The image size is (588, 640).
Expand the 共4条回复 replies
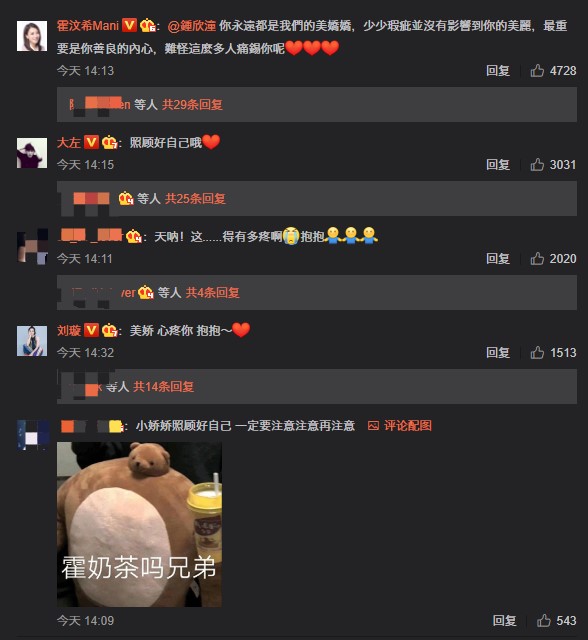(213, 292)
